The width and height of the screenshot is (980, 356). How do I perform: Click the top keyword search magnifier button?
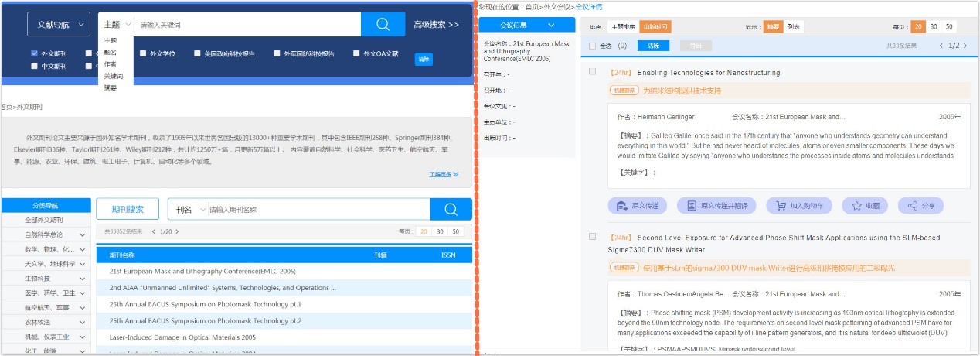tap(383, 25)
